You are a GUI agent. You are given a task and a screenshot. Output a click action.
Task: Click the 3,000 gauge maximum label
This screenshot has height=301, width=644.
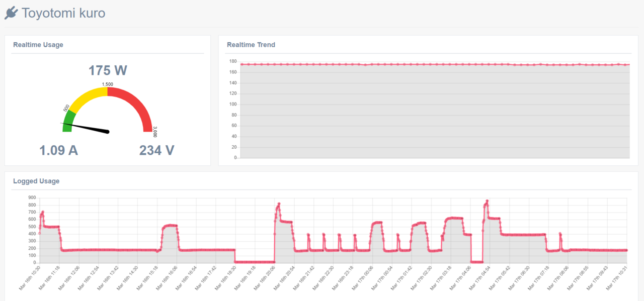pos(154,132)
